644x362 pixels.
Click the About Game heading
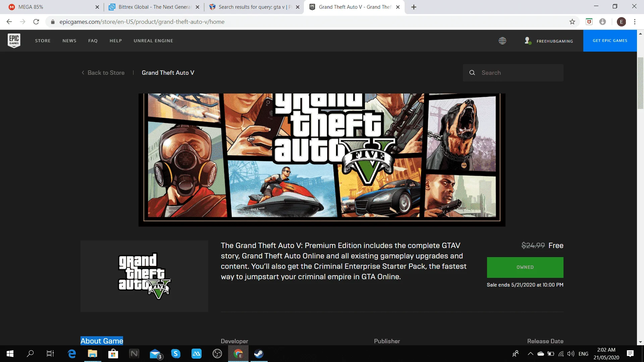[x=102, y=341]
